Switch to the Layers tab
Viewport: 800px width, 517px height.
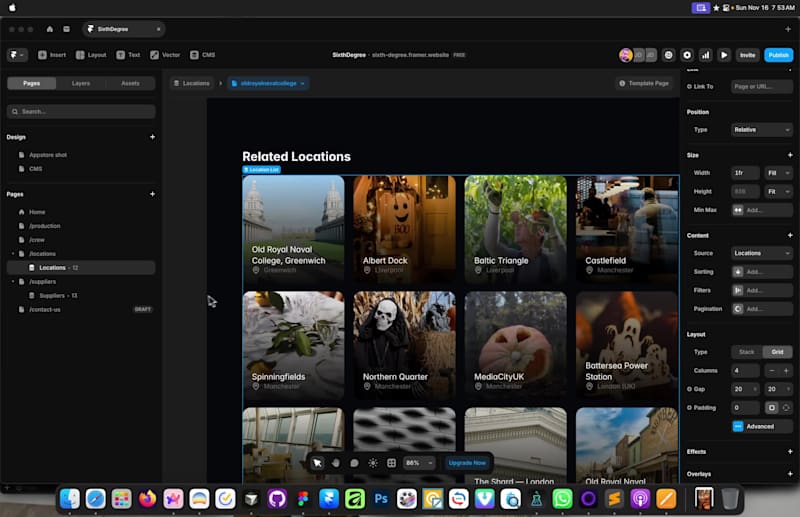pyautogui.click(x=81, y=83)
